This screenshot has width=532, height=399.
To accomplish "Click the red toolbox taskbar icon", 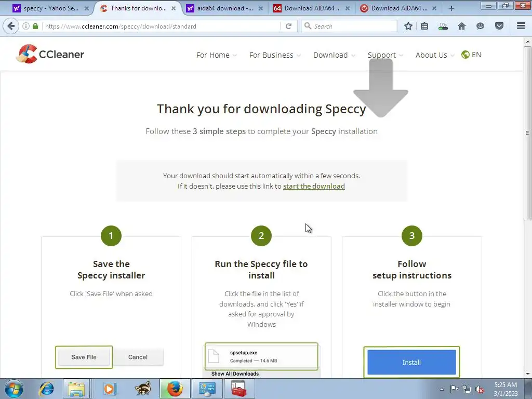I will [239, 389].
